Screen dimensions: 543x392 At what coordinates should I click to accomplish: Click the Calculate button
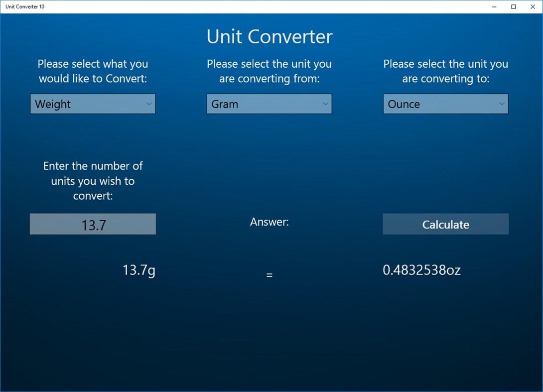click(x=445, y=224)
